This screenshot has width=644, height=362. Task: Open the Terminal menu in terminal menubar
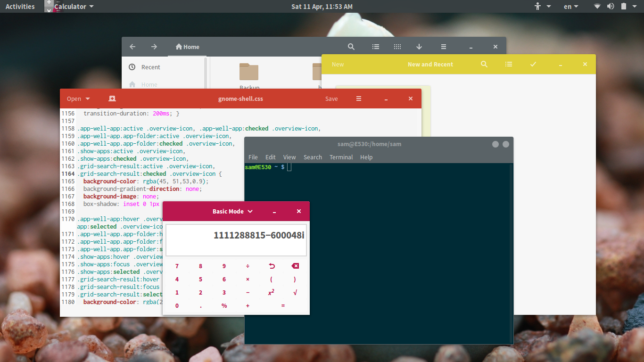coord(341,157)
